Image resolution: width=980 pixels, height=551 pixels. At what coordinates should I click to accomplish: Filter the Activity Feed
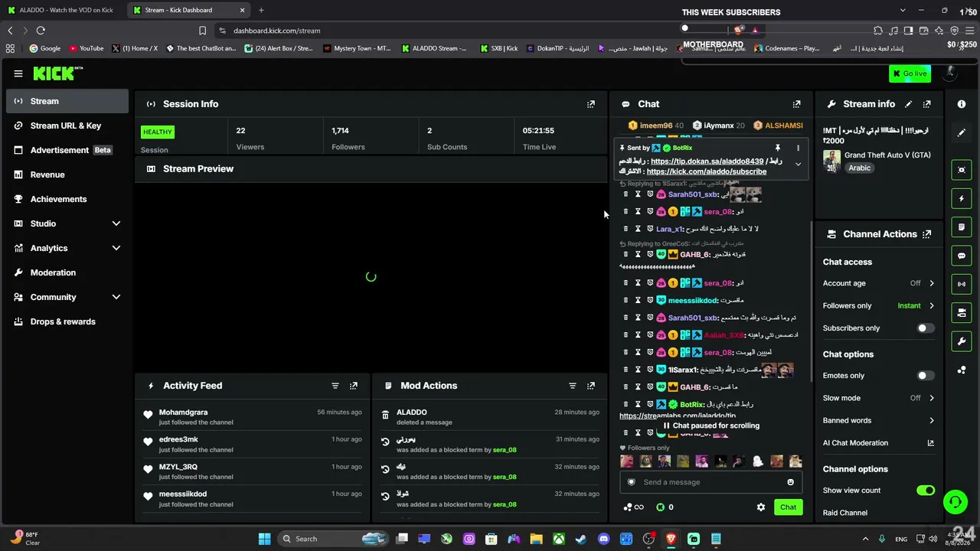pos(335,386)
